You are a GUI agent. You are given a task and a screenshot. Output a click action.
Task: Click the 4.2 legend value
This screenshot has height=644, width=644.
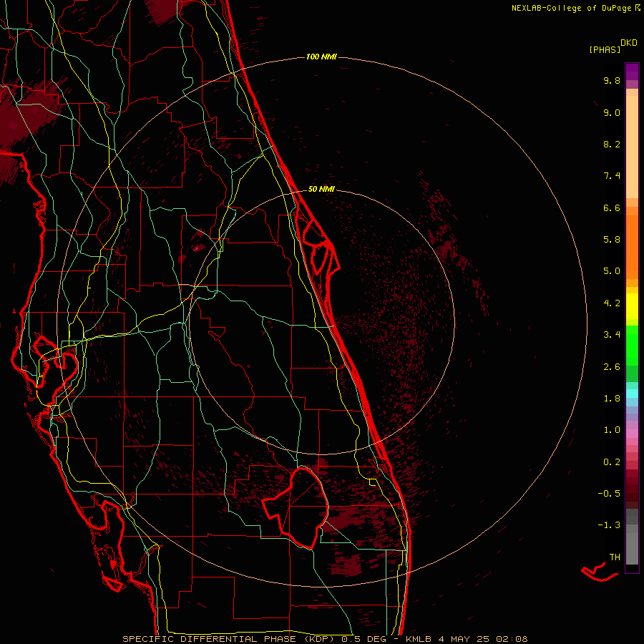tap(612, 303)
